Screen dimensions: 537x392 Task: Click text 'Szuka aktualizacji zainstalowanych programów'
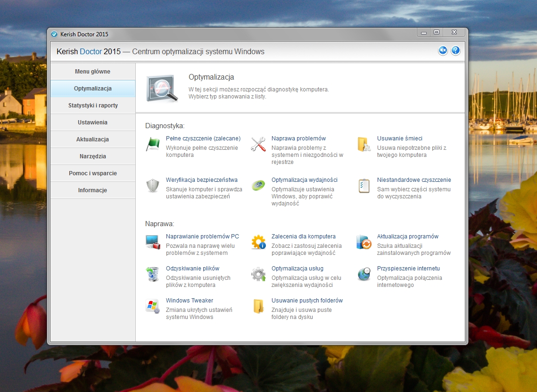point(413,249)
